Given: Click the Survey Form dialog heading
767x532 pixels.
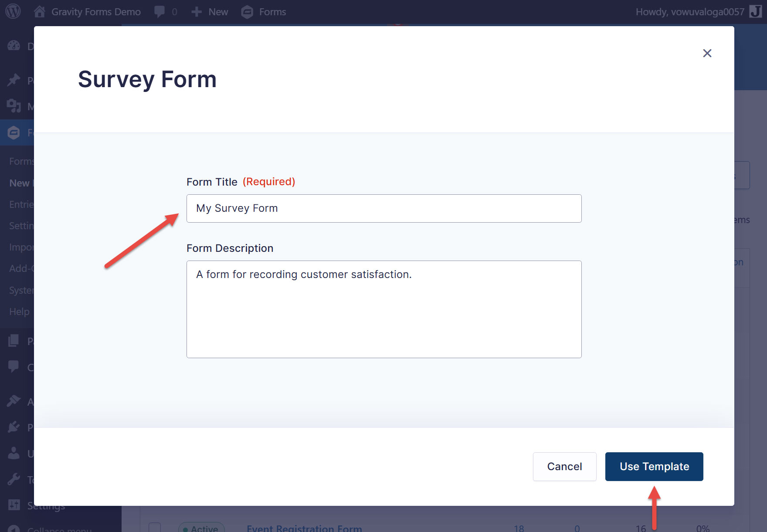Looking at the screenshot, I should coord(147,80).
